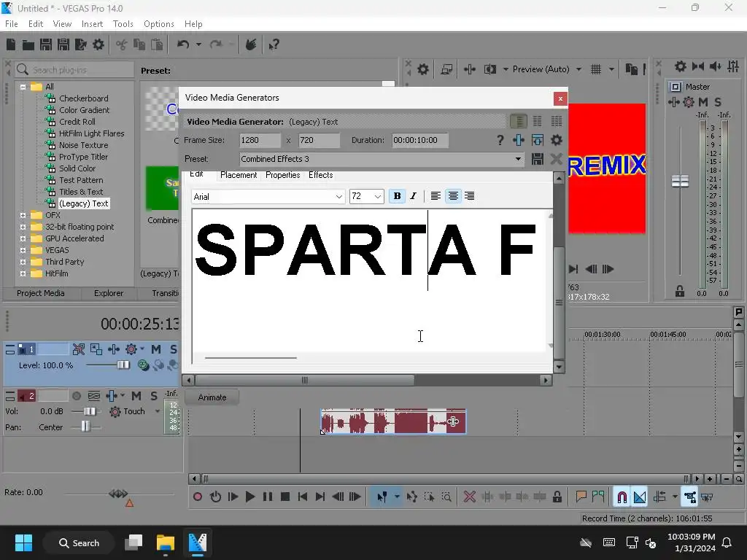
Task: Switch to the Effects tab in generator
Action: pos(321,175)
